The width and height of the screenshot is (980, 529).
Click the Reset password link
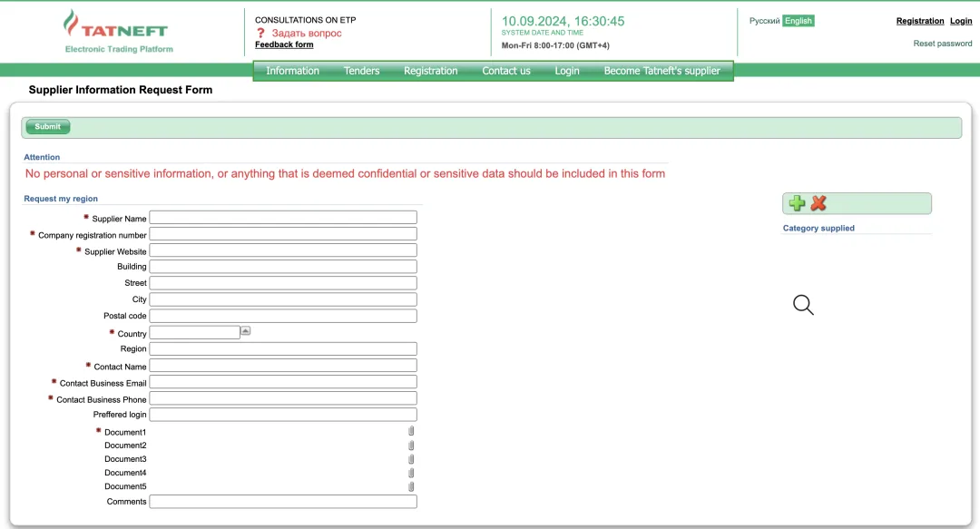point(942,44)
